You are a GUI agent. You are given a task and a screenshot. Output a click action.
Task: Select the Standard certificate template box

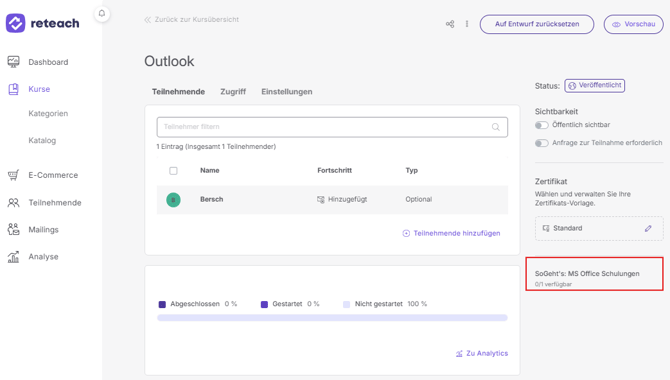coord(599,228)
